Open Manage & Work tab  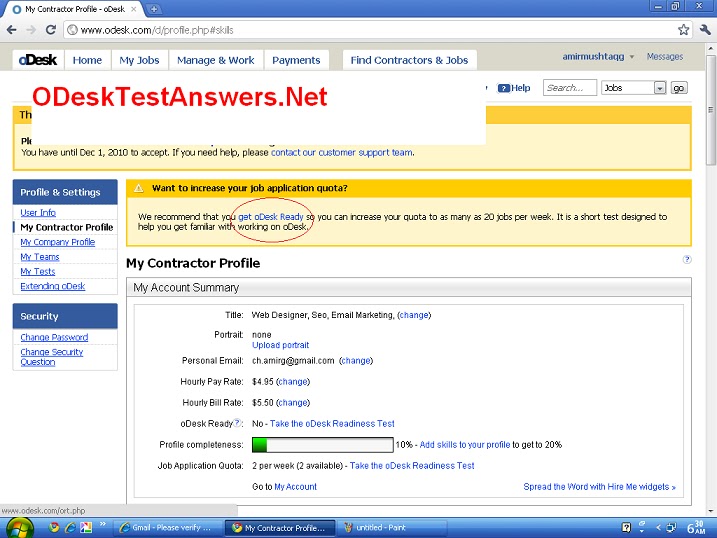coord(215,60)
